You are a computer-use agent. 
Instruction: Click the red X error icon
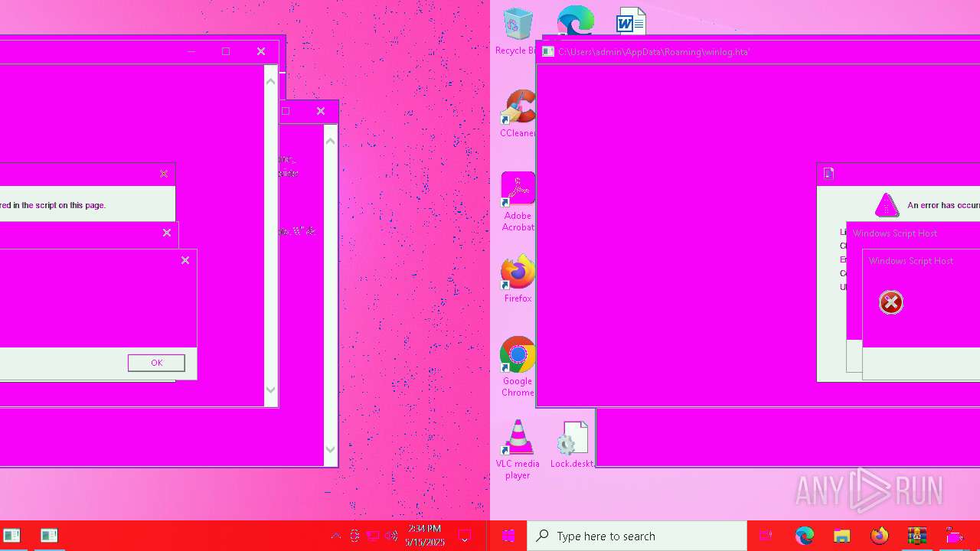891,302
